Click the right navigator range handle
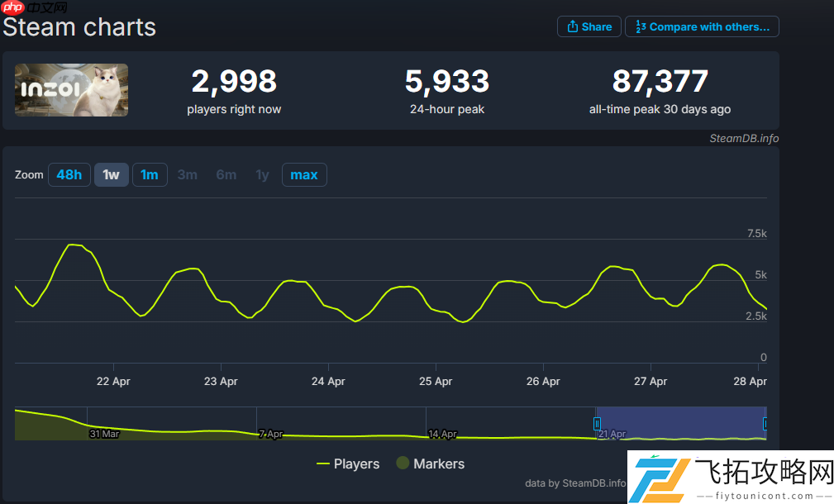Image resolution: width=834 pixels, height=504 pixels. click(x=765, y=424)
